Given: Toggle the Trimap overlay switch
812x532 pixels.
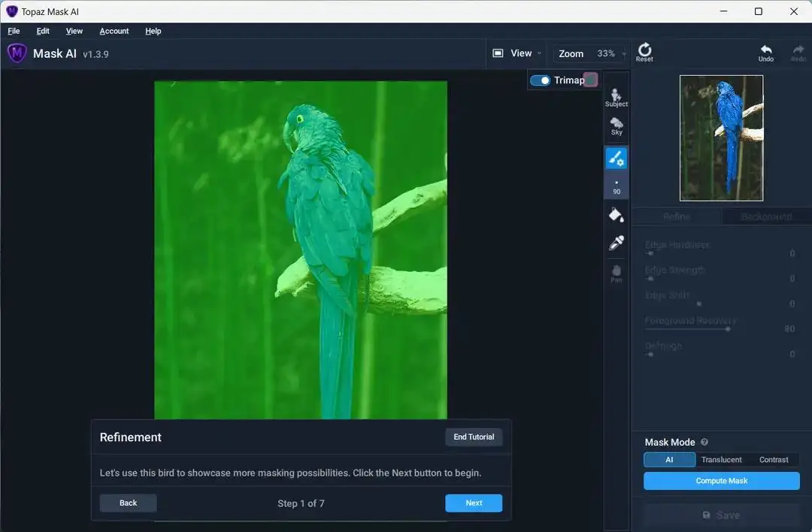Looking at the screenshot, I should coord(541,80).
